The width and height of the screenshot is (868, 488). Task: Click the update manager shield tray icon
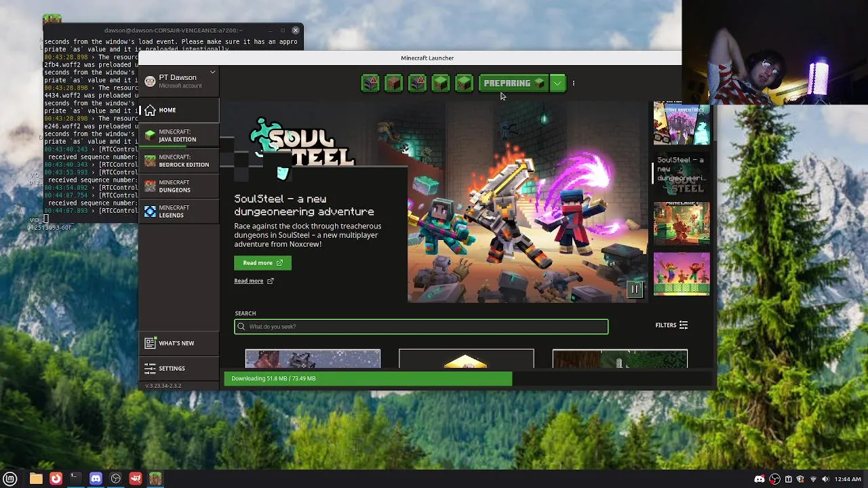pos(801,479)
